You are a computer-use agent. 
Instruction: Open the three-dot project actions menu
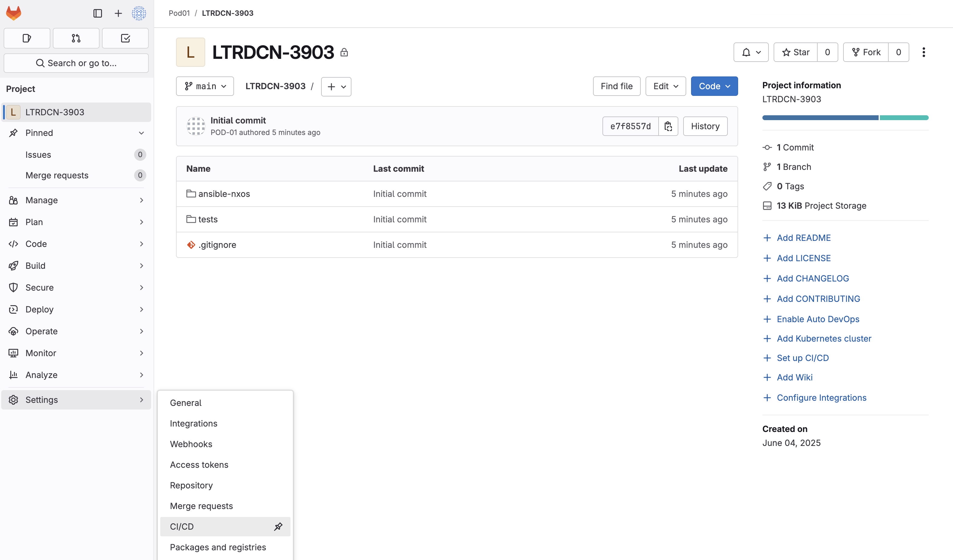coord(924,52)
